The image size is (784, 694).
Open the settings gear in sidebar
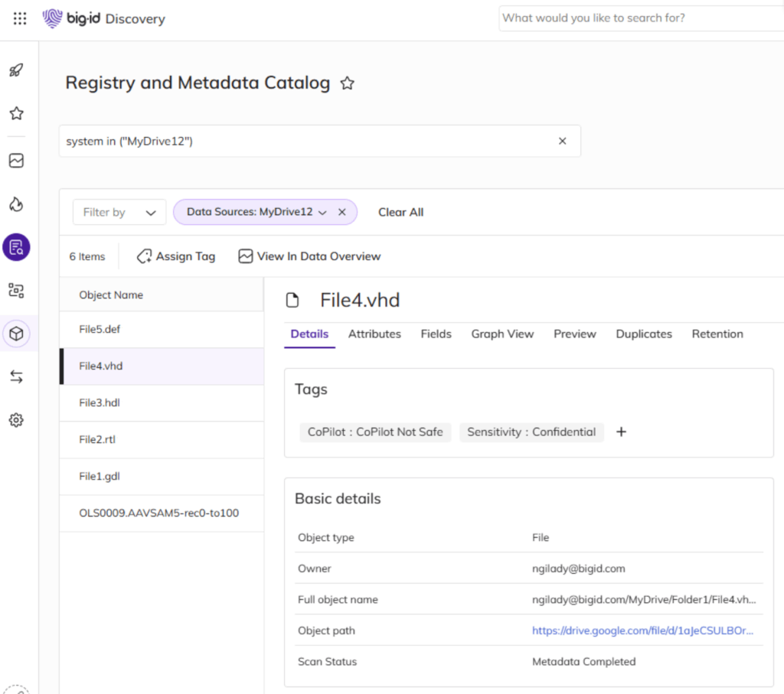(16, 420)
